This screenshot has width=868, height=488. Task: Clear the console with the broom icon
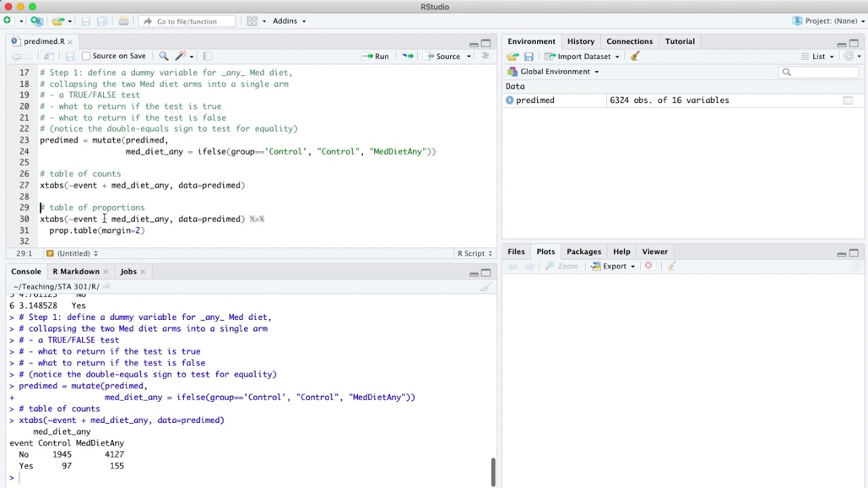[486, 287]
